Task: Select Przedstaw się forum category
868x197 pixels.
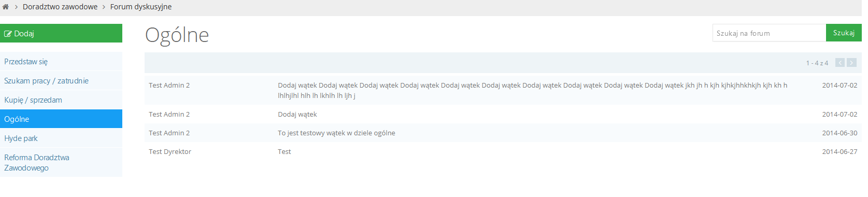Action: point(61,62)
